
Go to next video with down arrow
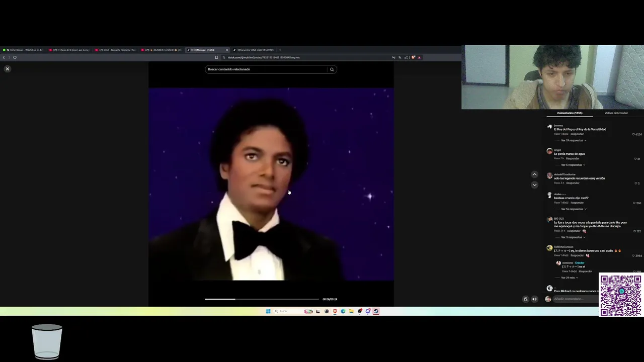coord(535,185)
